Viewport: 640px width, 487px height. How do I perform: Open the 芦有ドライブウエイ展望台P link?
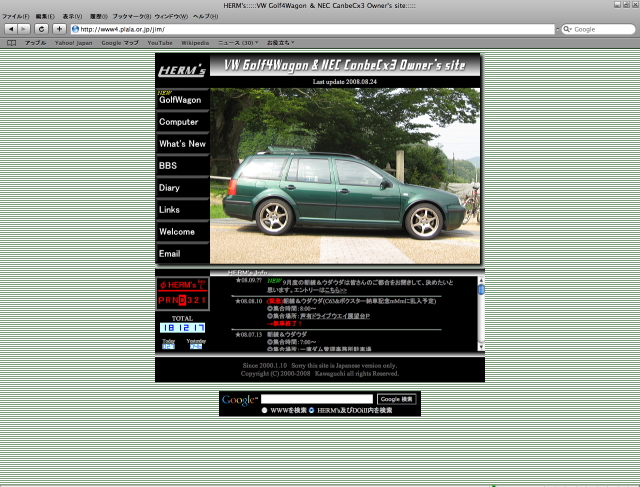pyautogui.click(x=335, y=316)
